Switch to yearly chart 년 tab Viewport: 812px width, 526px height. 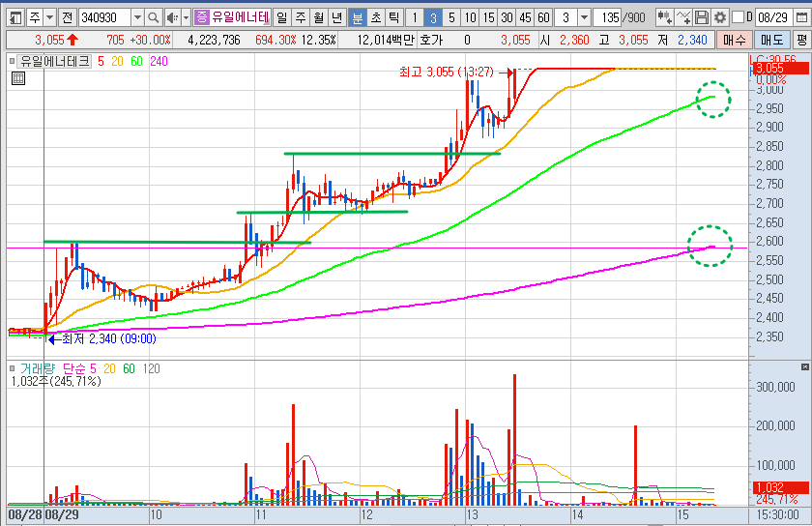(336, 18)
